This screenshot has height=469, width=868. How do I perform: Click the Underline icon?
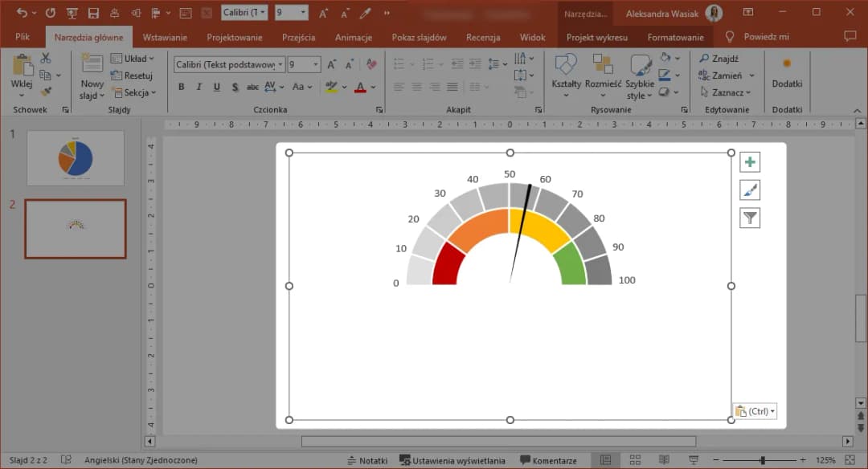[215, 87]
